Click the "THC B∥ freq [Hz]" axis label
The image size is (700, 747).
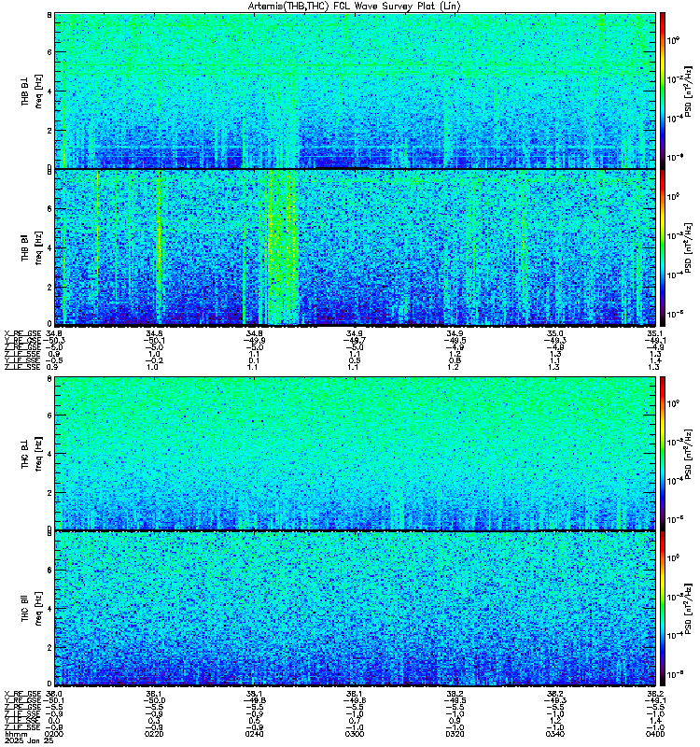[32, 609]
